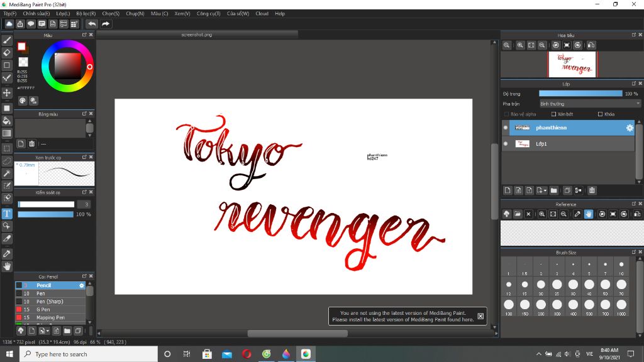Click the Undo arrow in toolbar
Viewport: 644px width, 362px height.
click(92, 24)
